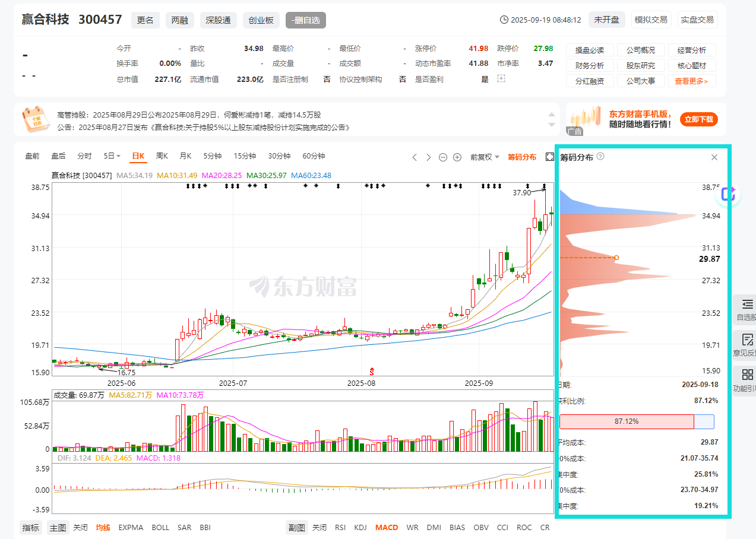The height and width of the screenshot is (539, 756).
Task: Turn off main chart via 关闭 next to 主图
Action: 80,527
